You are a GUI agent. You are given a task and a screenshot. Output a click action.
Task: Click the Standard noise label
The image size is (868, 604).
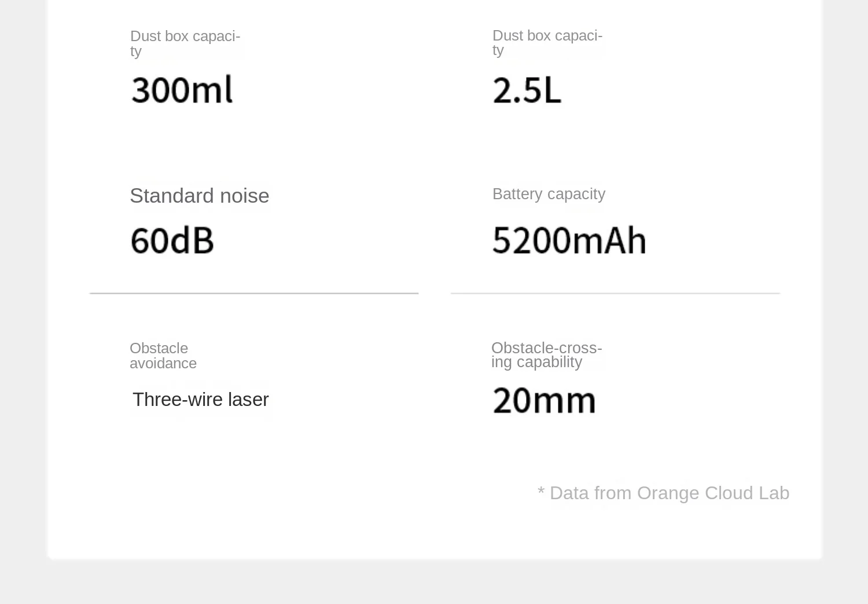point(200,196)
